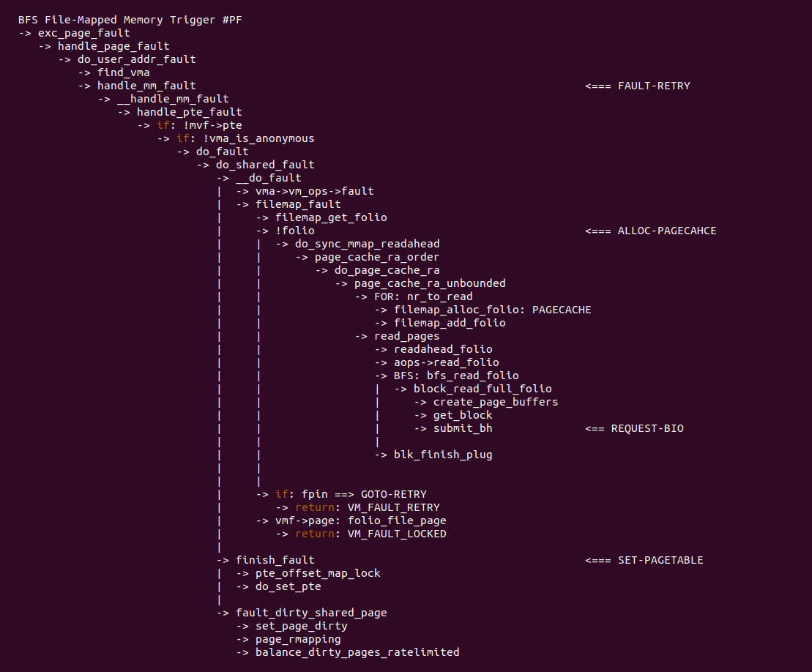Click the page_cache_ra_unbounded line
The height and width of the screenshot is (672, 812).
[430, 283]
